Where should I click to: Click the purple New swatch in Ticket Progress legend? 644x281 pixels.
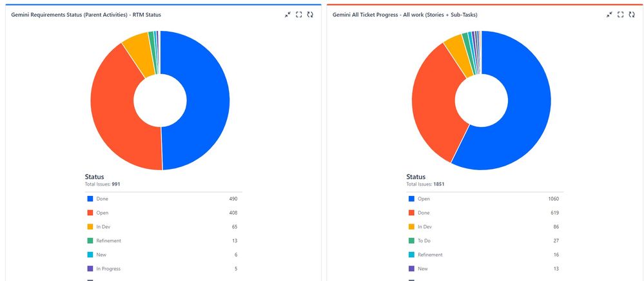[x=411, y=269]
